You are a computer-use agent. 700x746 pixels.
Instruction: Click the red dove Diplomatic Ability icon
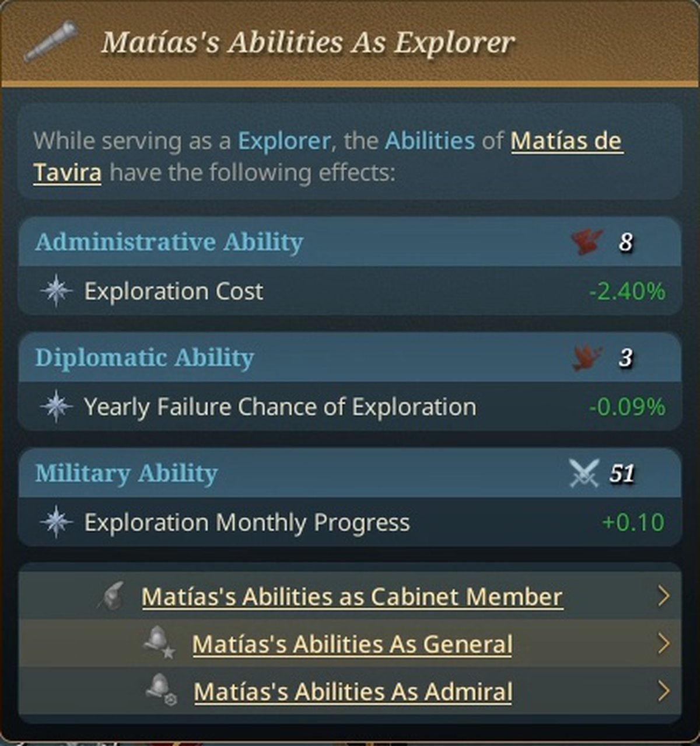(x=587, y=357)
